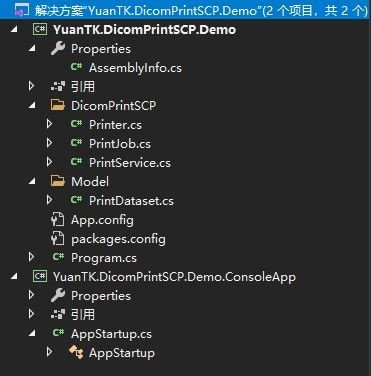Select the PrintDataset.cs file
The image size is (371, 376).
point(131,201)
